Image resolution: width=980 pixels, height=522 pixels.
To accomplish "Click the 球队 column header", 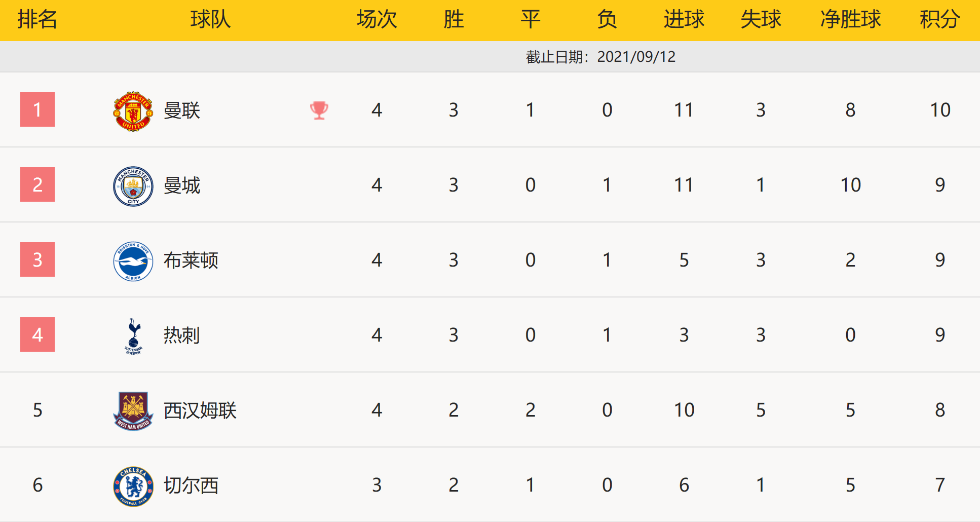I will [x=210, y=20].
